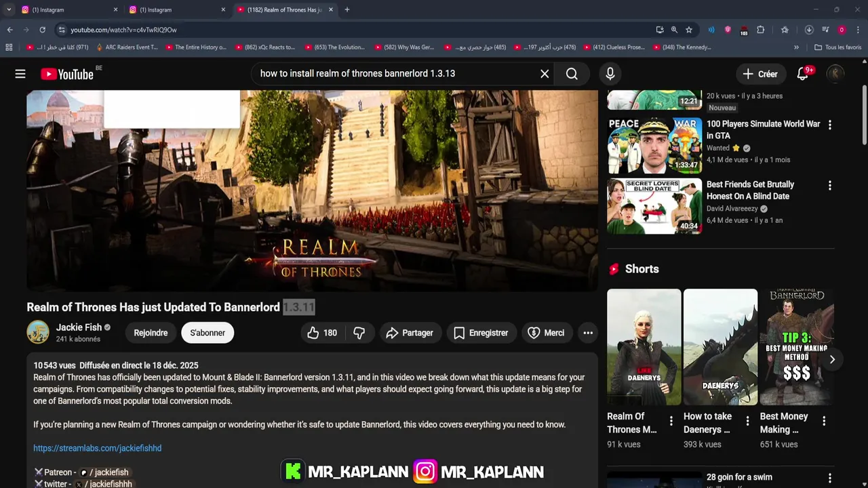The width and height of the screenshot is (868, 488).
Task: Subscribe with the S'abonner button
Action: pos(208,333)
